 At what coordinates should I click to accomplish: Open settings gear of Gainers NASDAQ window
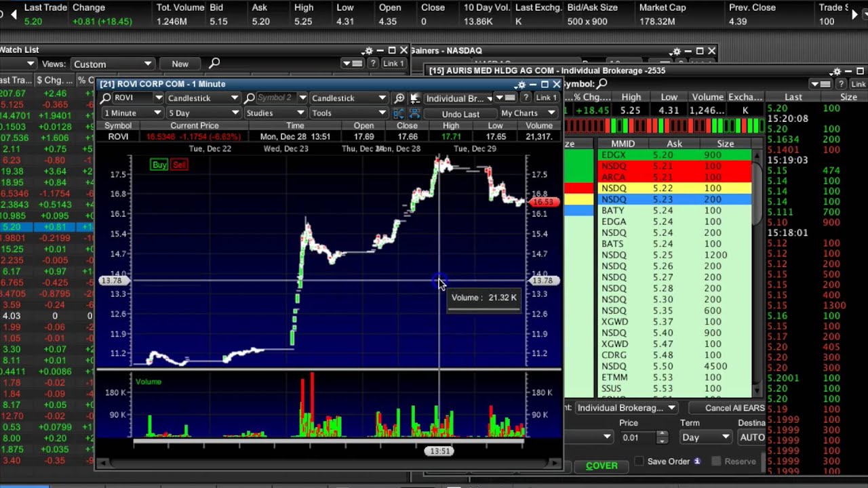click(675, 52)
